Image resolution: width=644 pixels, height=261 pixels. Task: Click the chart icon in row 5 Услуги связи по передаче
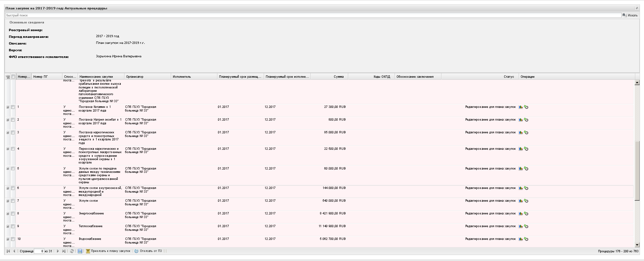pos(521,169)
